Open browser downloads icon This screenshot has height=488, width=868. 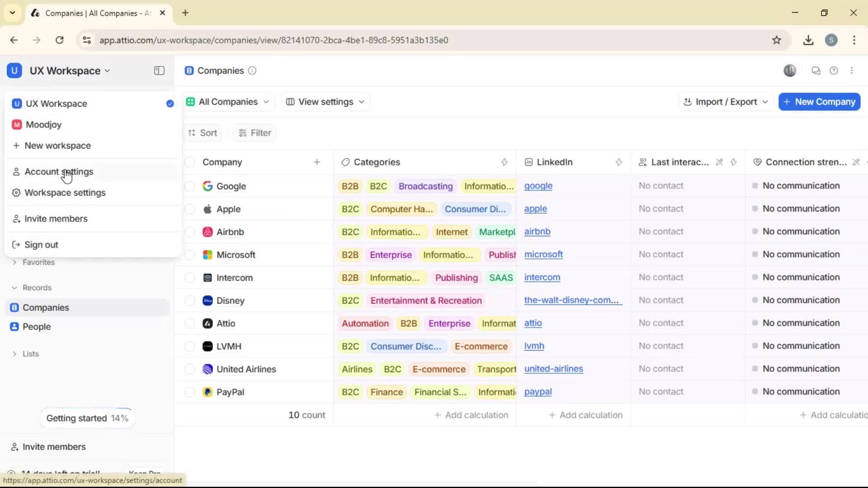[808, 40]
